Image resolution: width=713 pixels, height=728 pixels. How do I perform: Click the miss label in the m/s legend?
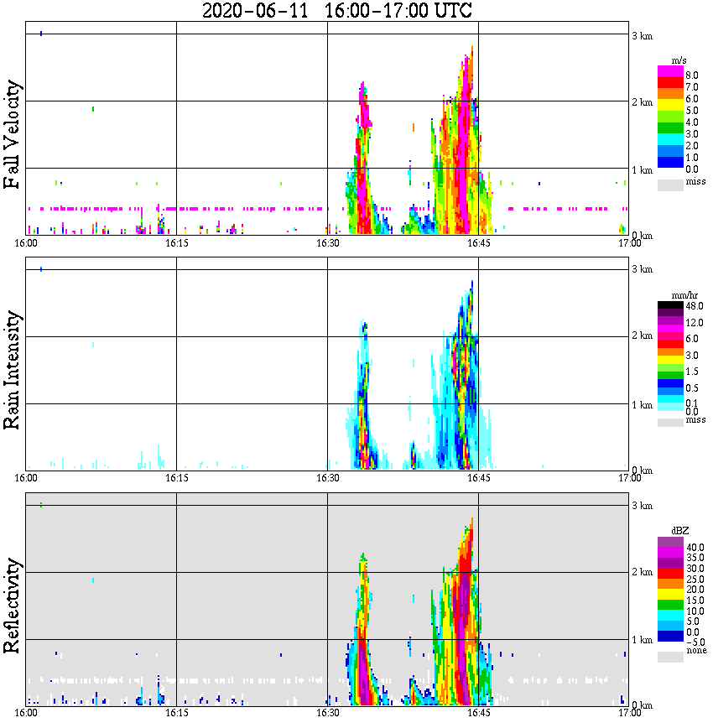click(x=696, y=181)
